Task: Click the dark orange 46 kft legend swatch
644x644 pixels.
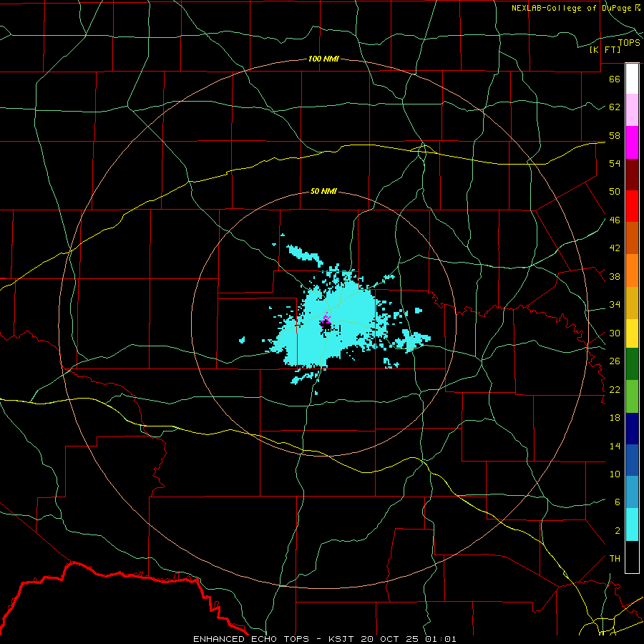Action: (x=632, y=238)
